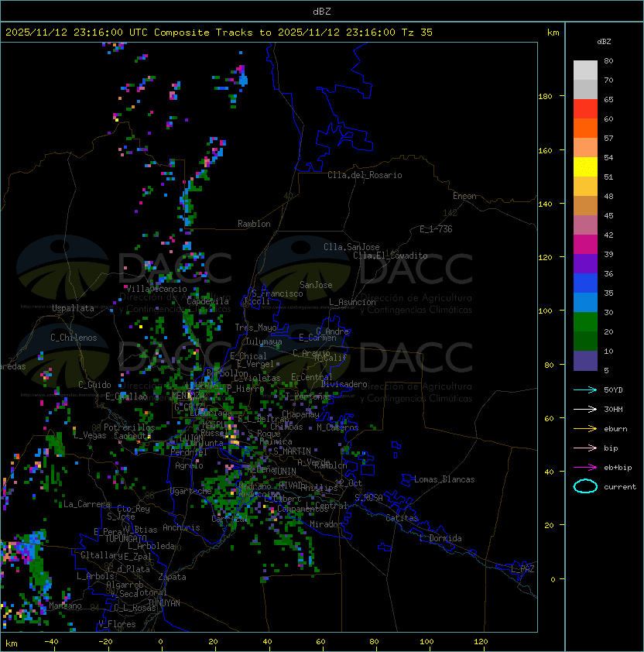644x652 pixels.
Task: Click the 'Tres_Mayo' label on map
Action: (255, 328)
